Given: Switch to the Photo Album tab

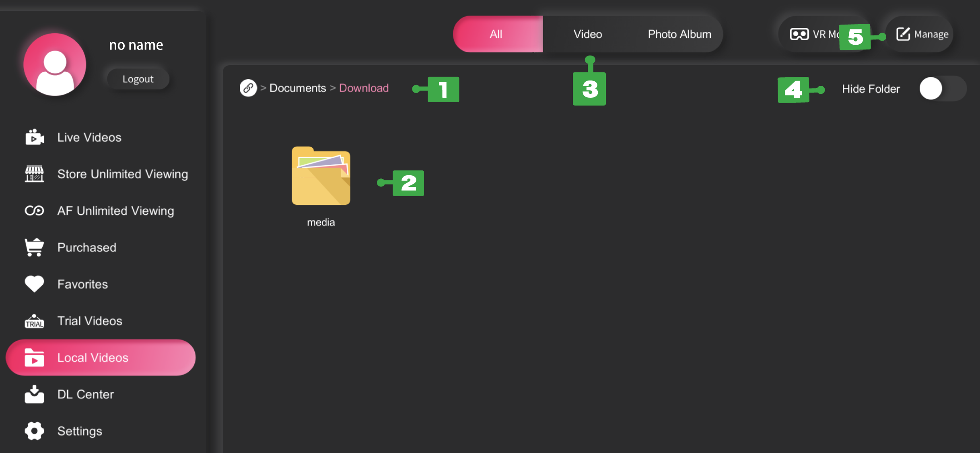Looking at the screenshot, I should tap(679, 34).
